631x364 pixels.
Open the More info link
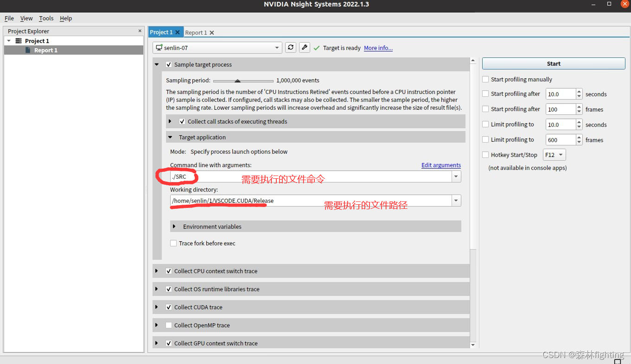pyautogui.click(x=378, y=48)
